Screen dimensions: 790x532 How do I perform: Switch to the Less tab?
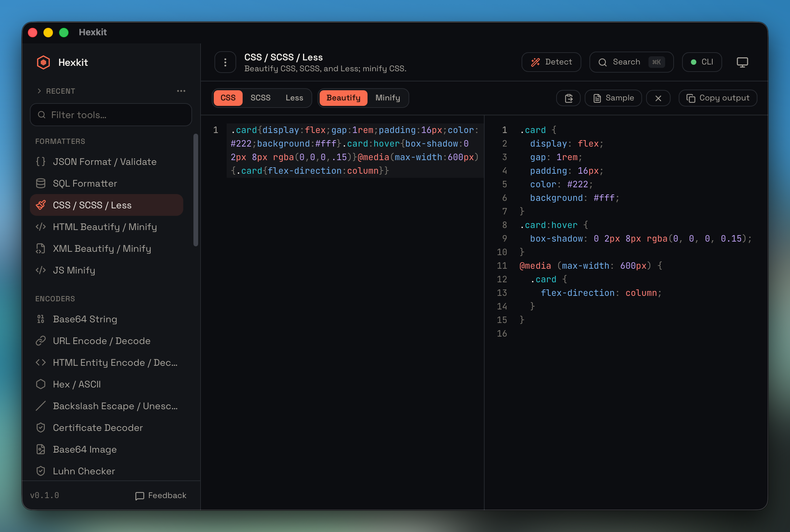294,98
